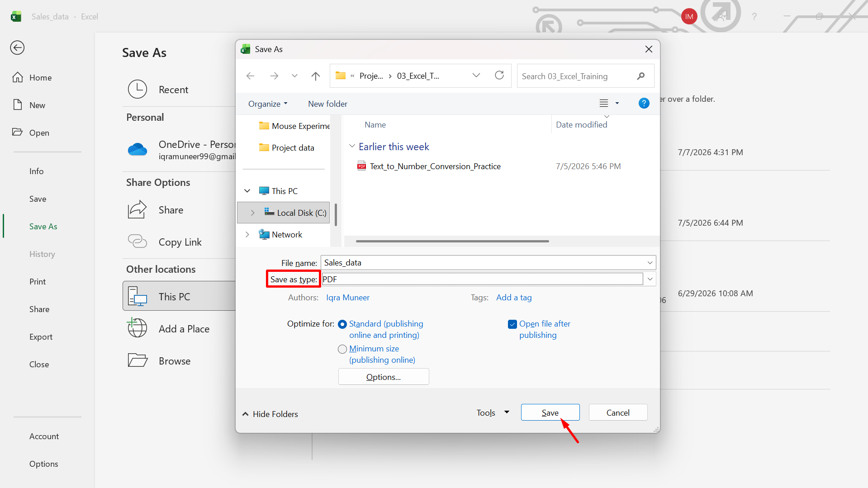868x488 pixels.
Task: Expand the Local Disk (C:) node
Action: point(252,213)
